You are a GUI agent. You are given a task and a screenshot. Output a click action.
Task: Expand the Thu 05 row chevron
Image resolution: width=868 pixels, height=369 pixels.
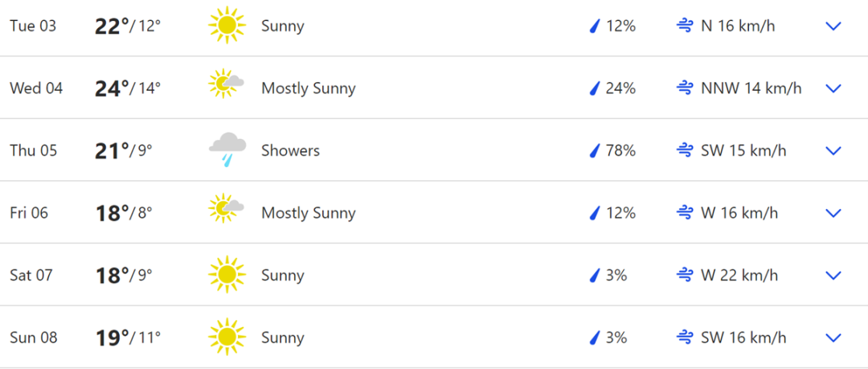click(x=833, y=150)
